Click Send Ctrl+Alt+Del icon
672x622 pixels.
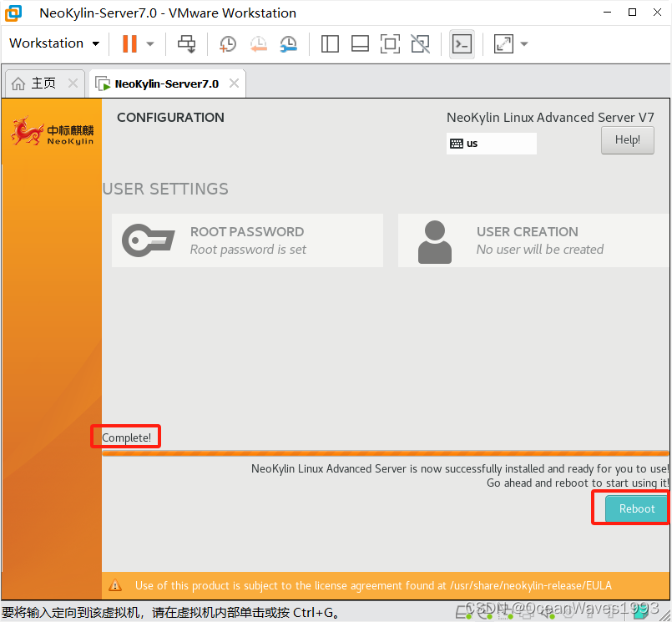point(187,43)
